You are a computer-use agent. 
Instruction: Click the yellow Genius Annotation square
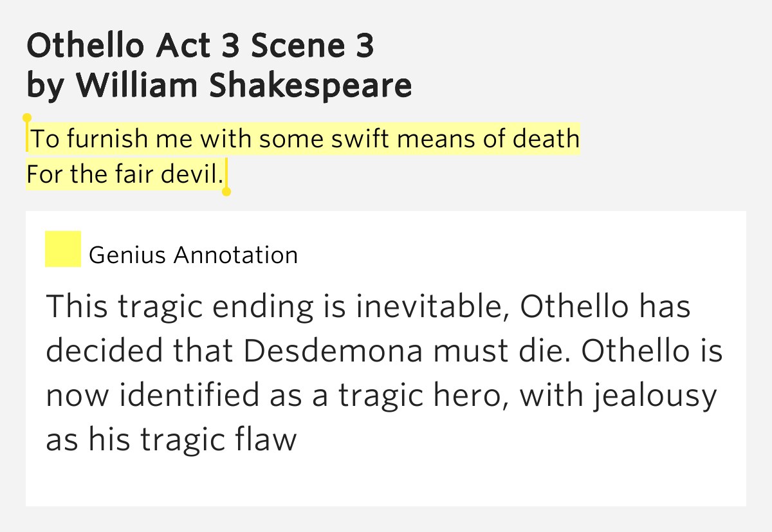[x=62, y=249]
